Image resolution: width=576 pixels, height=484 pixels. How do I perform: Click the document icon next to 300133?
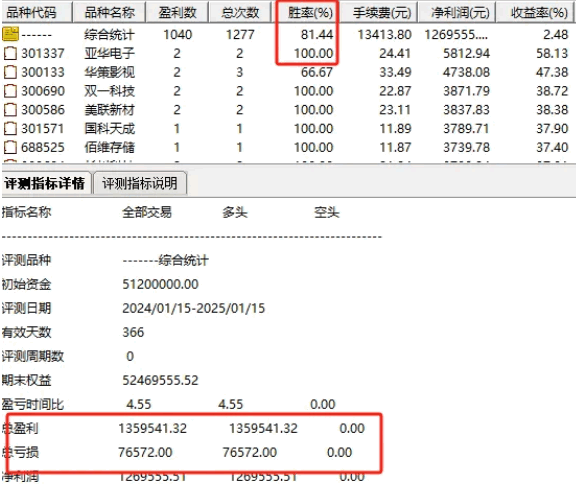pyautogui.click(x=10, y=72)
